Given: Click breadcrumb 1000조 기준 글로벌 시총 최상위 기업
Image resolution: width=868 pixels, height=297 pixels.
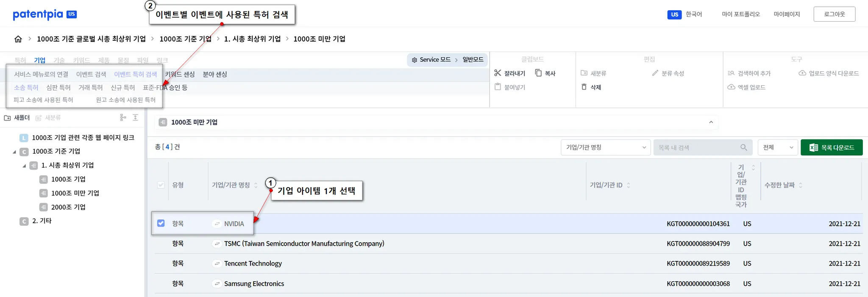Looking at the screenshot, I should (91, 39).
